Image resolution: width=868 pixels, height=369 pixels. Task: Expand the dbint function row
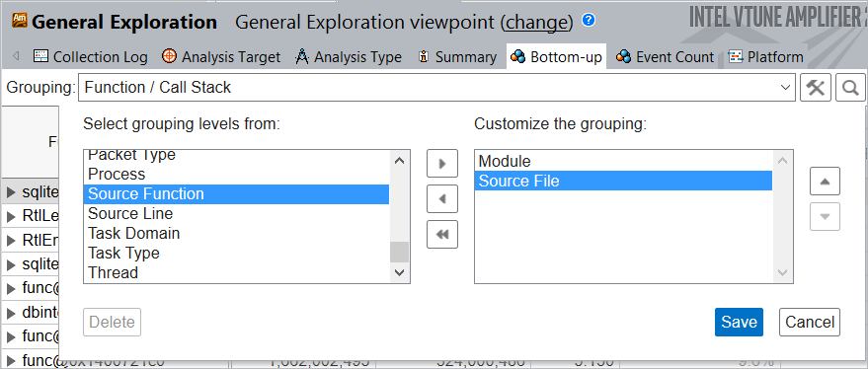[x=11, y=313]
